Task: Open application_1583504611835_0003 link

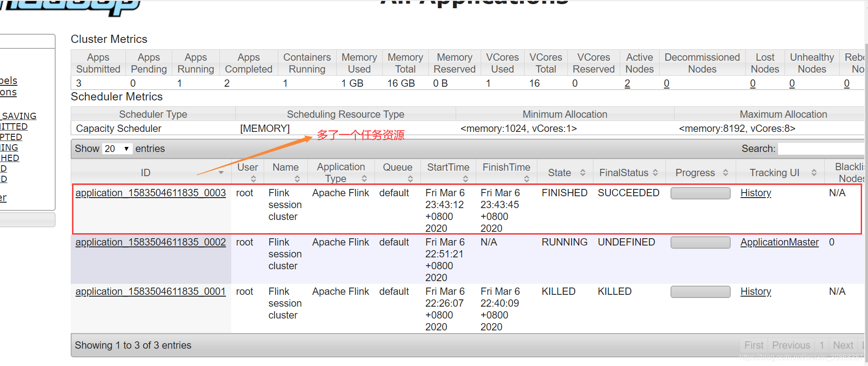Action: click(x=151, y=193)
